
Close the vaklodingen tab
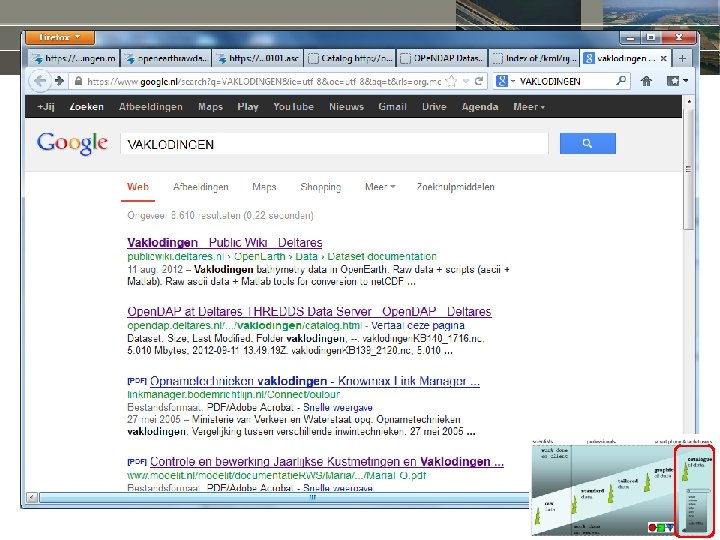[x=663, y=58]
